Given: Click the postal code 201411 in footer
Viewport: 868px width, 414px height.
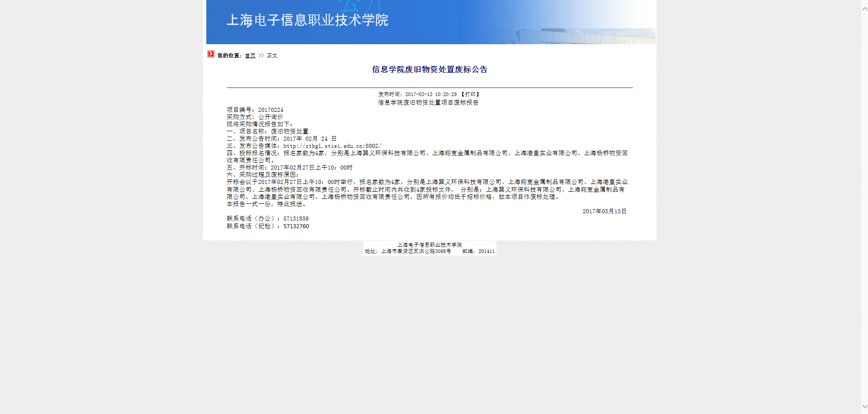Looking at the screenshot, I should (486, 252).
